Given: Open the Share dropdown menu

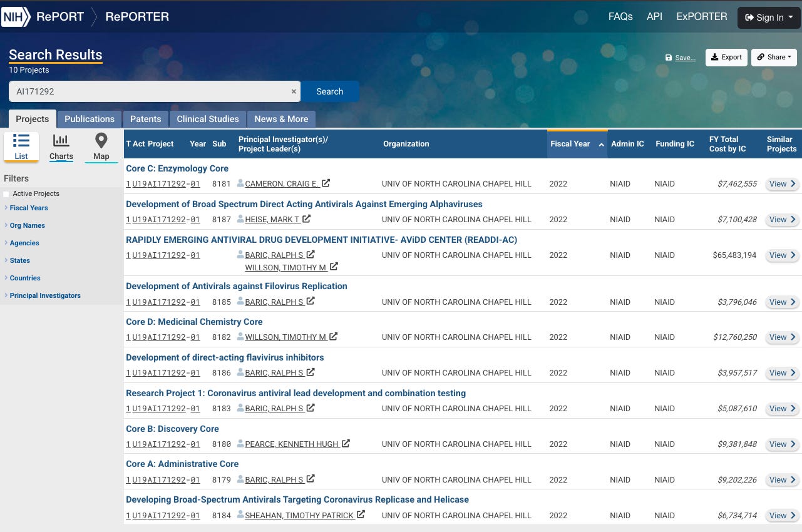Looking at the screenshot, I should 774,57.
